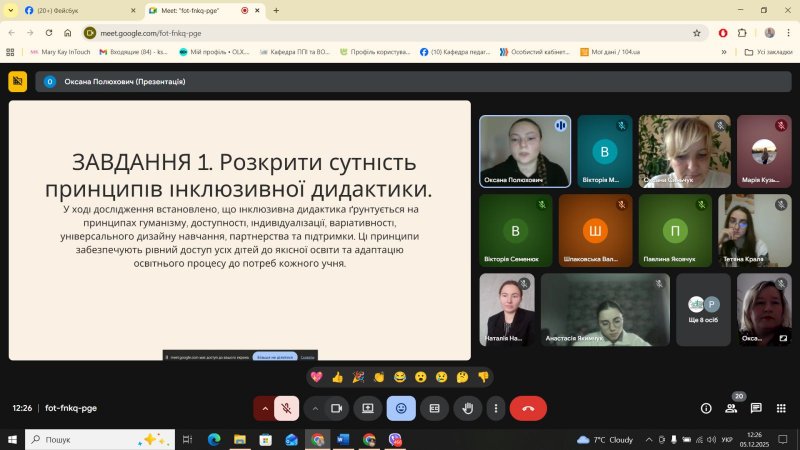Click the "Ще 8 осіб" participants tile
Image resolution: width=800 pixels, height=450 pixels.
click(703, 309)
